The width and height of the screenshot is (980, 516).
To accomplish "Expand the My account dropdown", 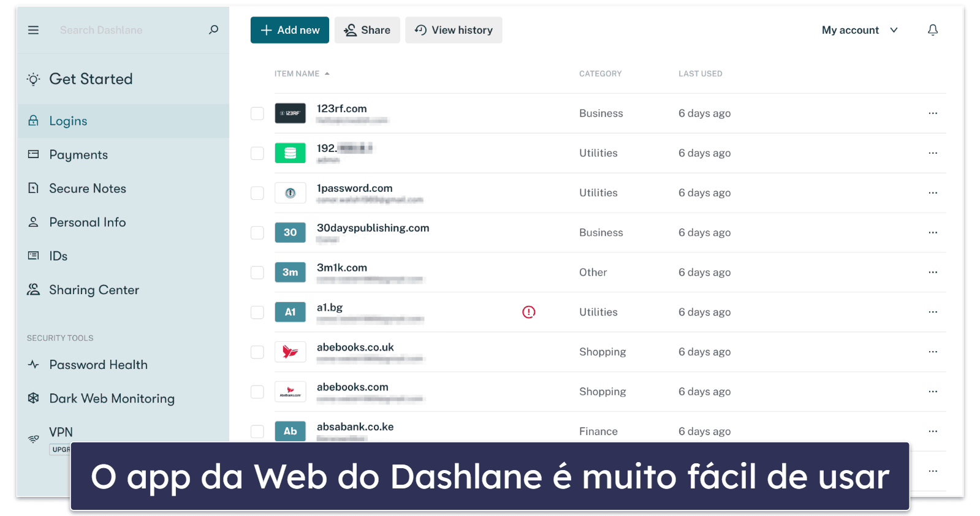I will (859, 30).
